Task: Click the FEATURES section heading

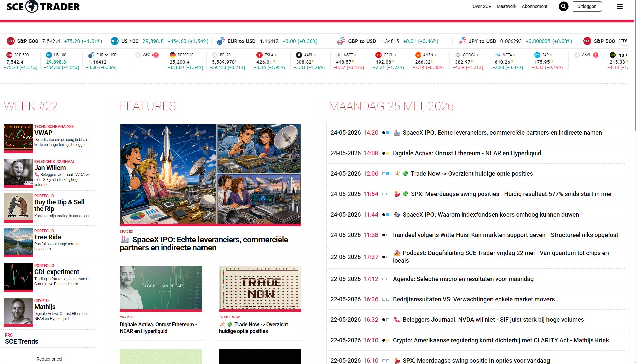Action: [148, 106]
